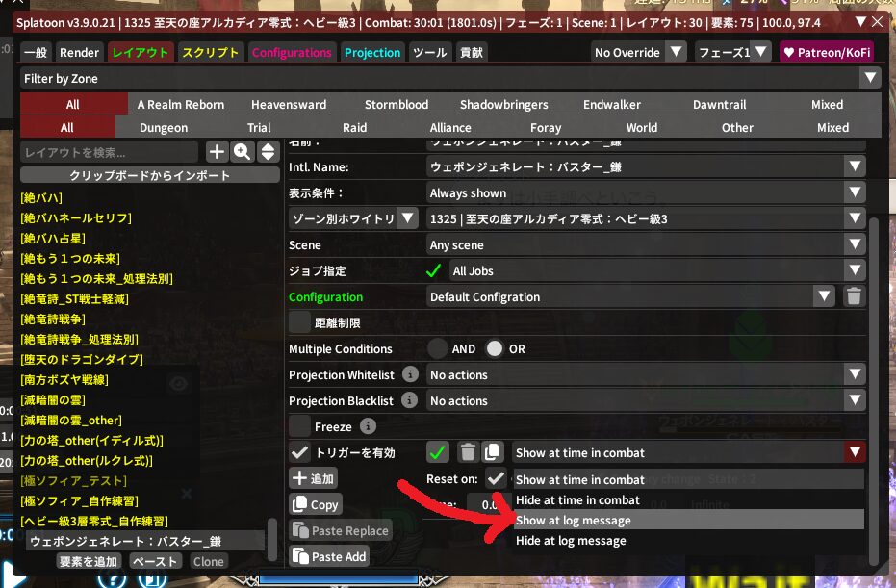Click the info icon beside Freeze
This screenshot has height=588, width=896.
click(x=368, y=426)
